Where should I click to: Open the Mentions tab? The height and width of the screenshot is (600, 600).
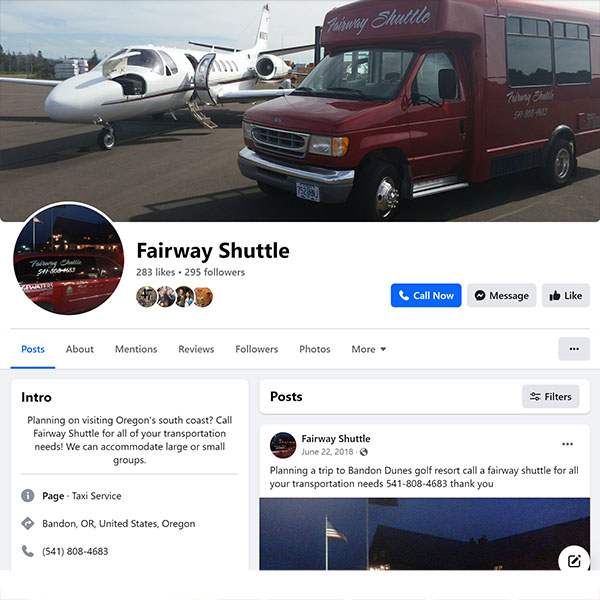click(136, 349)
